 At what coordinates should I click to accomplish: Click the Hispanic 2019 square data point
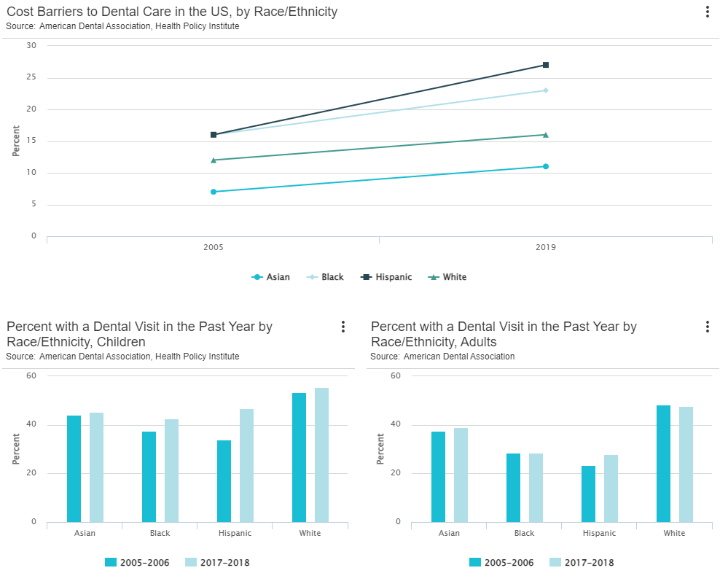click(x=546, y=65)
